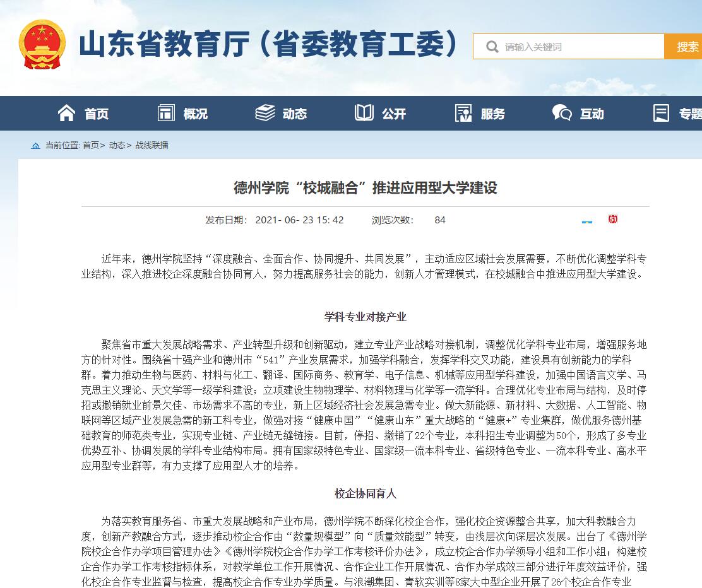Click the document icon beside 专题

point(661,113)
